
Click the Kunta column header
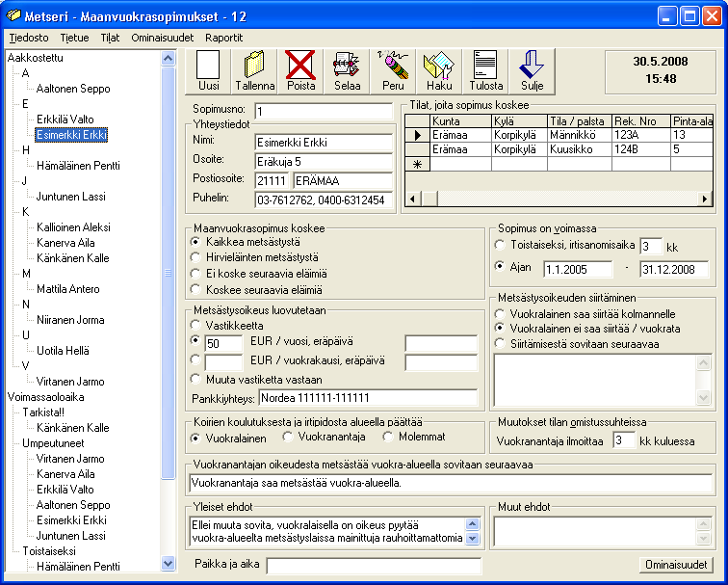[x=460, y=121]
